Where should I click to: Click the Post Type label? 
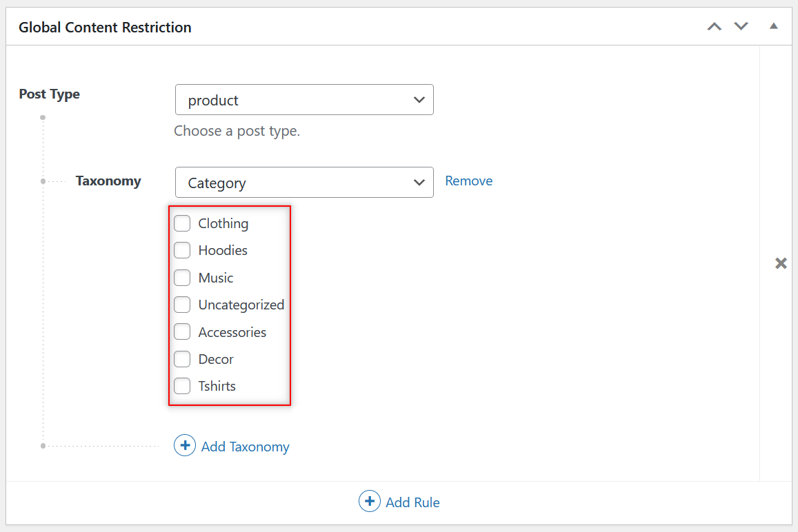50,94
